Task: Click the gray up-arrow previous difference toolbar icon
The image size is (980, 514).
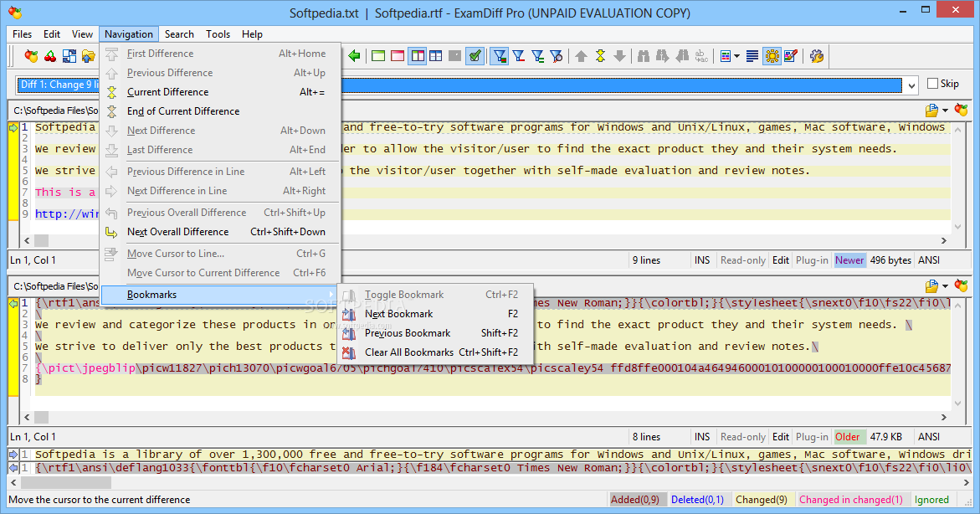Action: tap(582, 56)
